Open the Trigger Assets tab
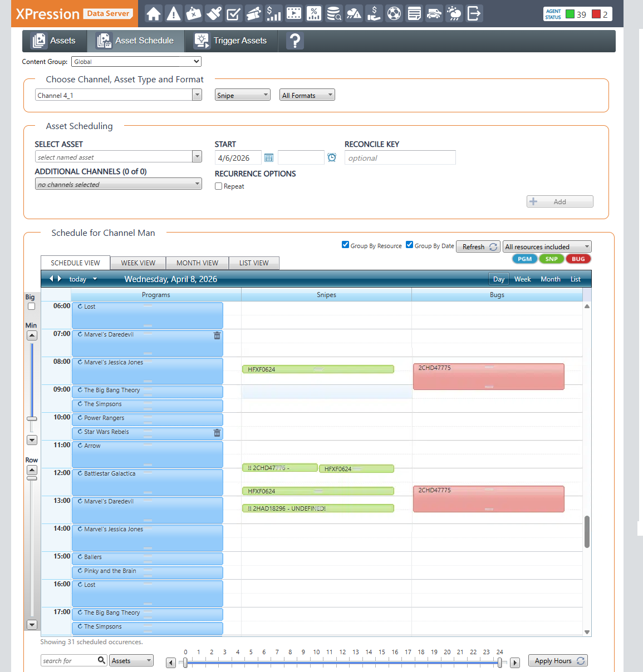Screen dimensions: 643x672 231,41
